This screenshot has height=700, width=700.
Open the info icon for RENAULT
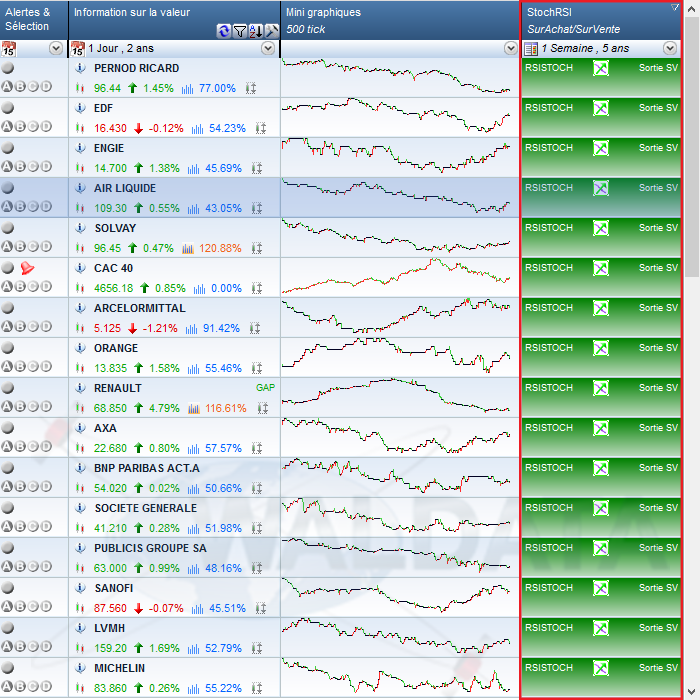[x=80, y=388]
